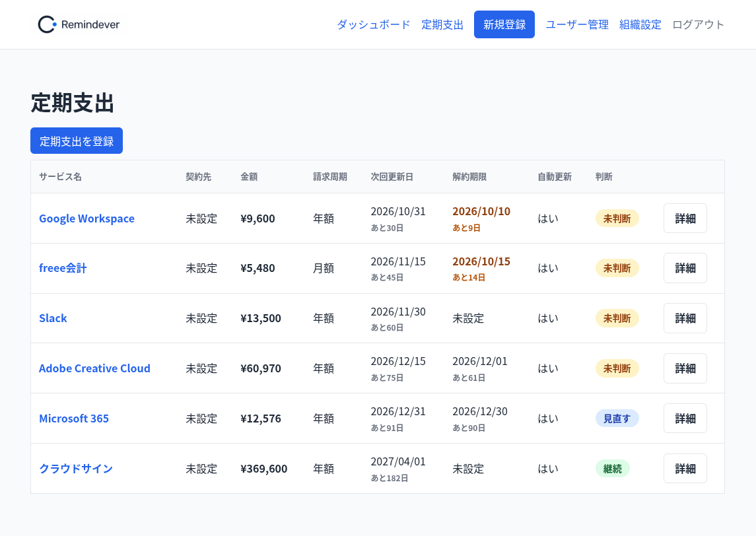Click the ¥60,970 amount

click(261, 368)
